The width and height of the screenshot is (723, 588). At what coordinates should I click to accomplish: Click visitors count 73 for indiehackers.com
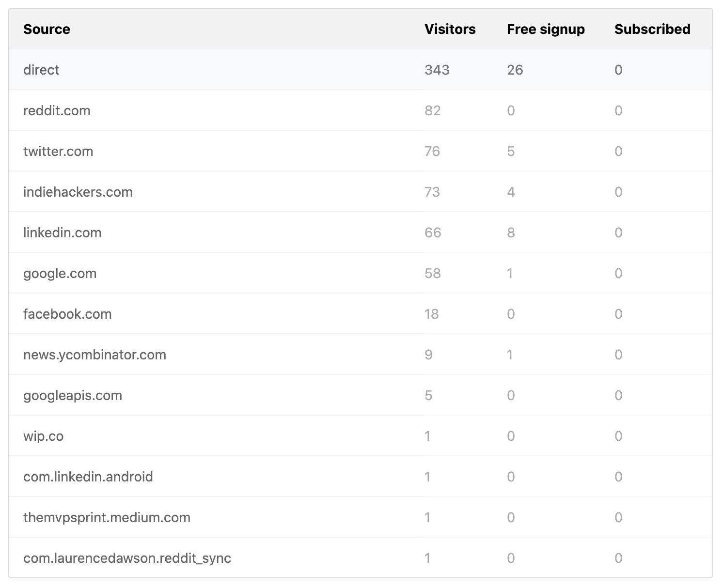pos(432,192)
